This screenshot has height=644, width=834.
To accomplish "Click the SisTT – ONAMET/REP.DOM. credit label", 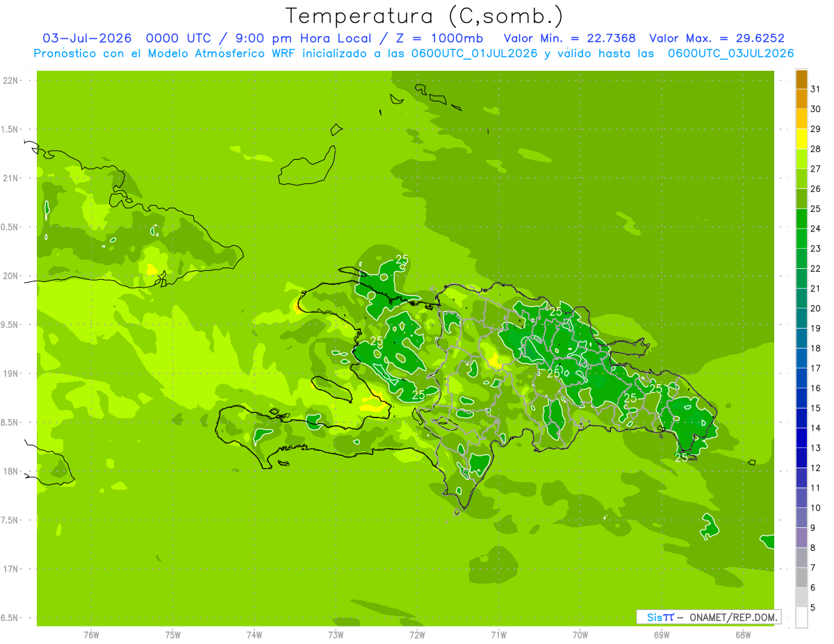I will pyautogui.click(x=709, y=617).
